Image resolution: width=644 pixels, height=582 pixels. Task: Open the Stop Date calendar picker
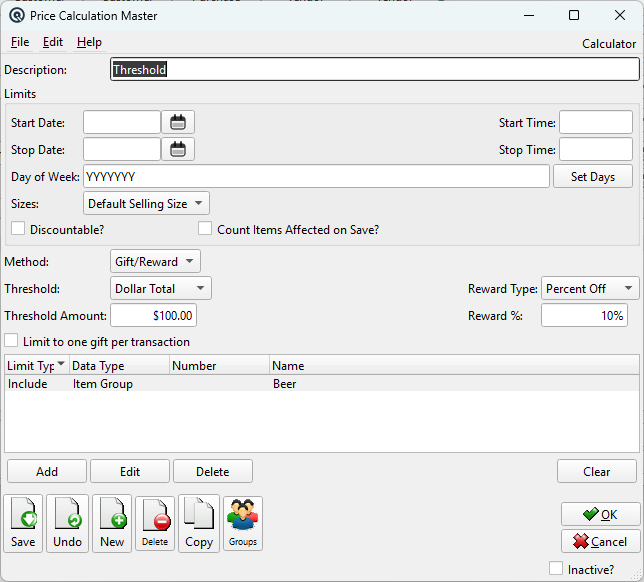click(178, 150)
